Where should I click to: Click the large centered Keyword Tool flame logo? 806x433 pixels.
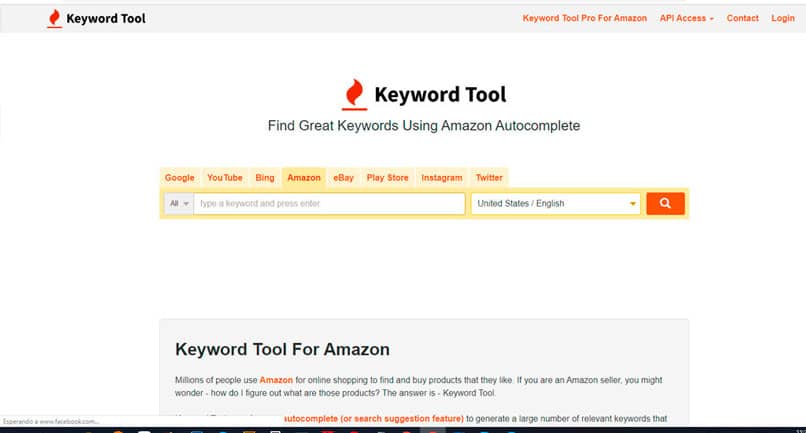[x=354, y=94]
